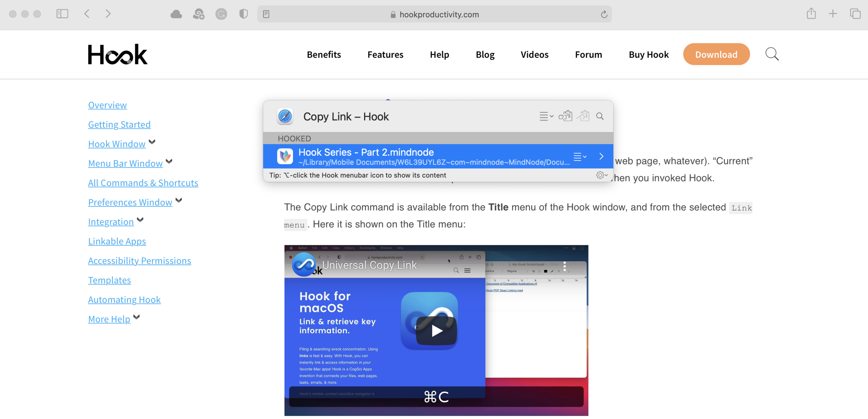This screenshot has width=868, height=419.
Task: Open the More Help link
Action: point(109,319)
